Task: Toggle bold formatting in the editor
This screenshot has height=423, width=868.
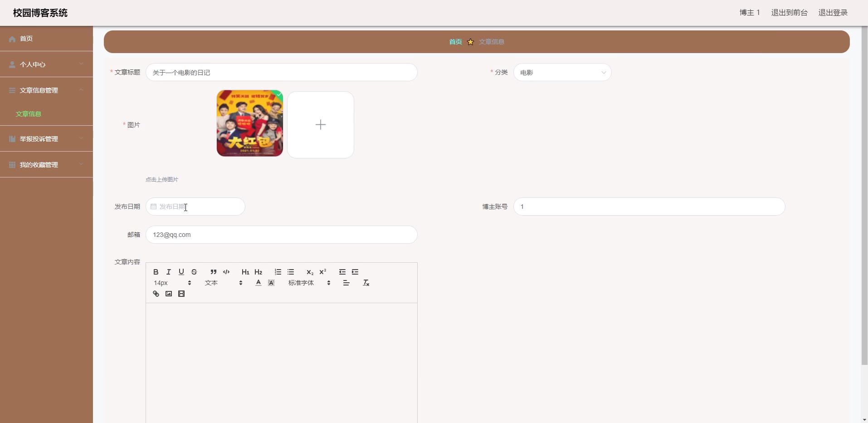Action: (x=156, y=272)
